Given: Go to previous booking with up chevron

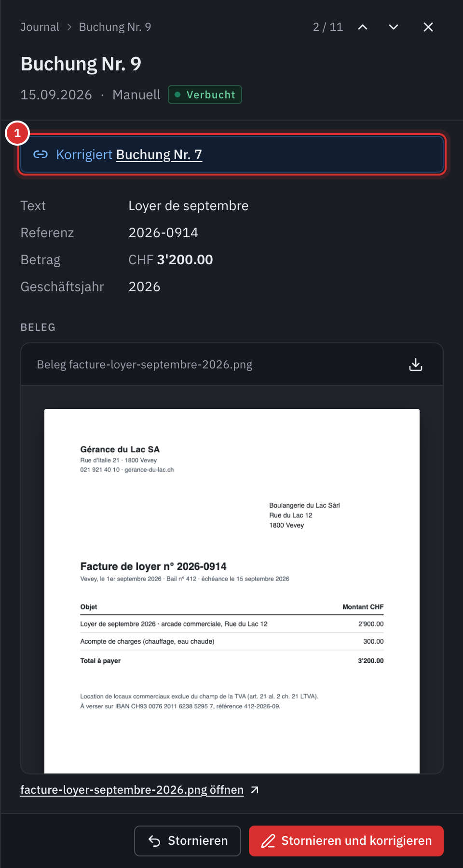Looking at the screenshot, I should click(363, 27).
